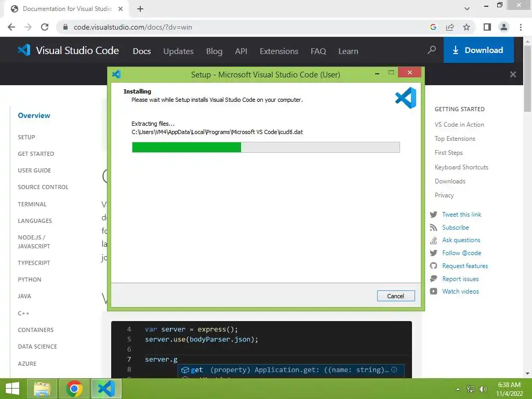The width and height of the screenshot is (532, 399).
Task: Dismiss the banner with the X icon
Action: 513,74
